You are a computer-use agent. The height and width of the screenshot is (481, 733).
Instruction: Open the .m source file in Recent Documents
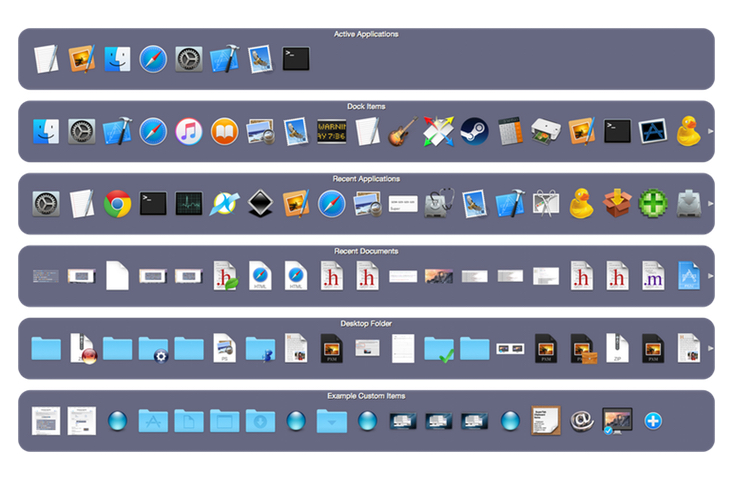[x=653, y=276]
